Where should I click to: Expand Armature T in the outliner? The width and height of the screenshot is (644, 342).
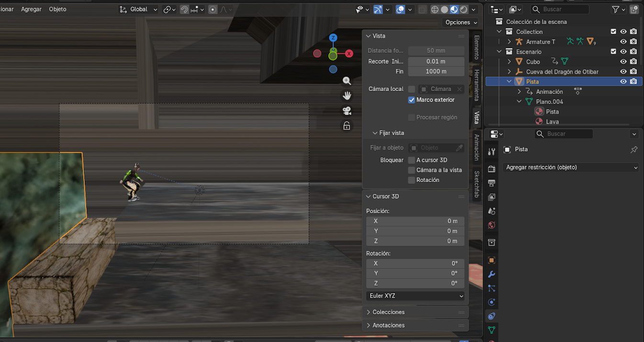click(x=509, y=42)
